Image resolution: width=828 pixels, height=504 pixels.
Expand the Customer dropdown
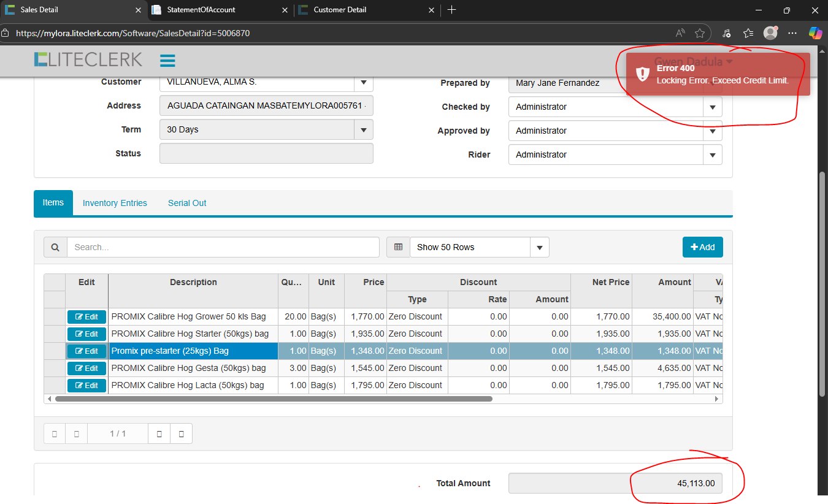coord(363,82)
